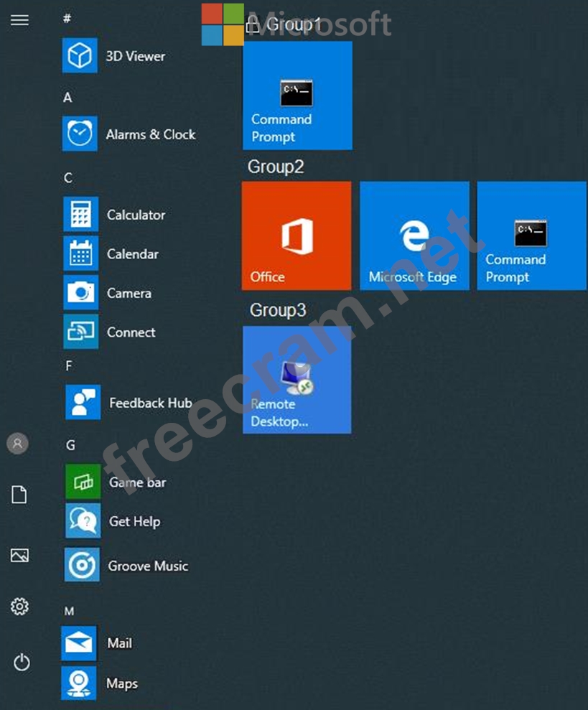Click the Feedback Hub label
This screenshot has height=710, width=588.
click(150, 403)
